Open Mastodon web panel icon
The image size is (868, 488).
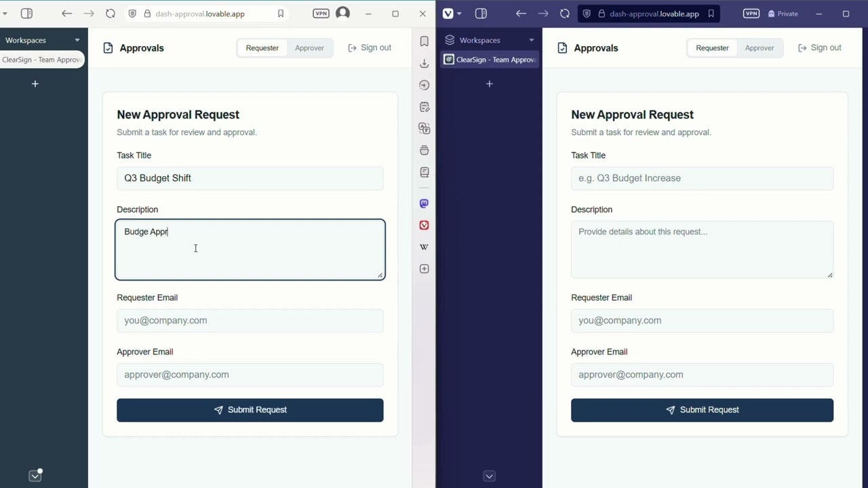(x=425, y=203)
